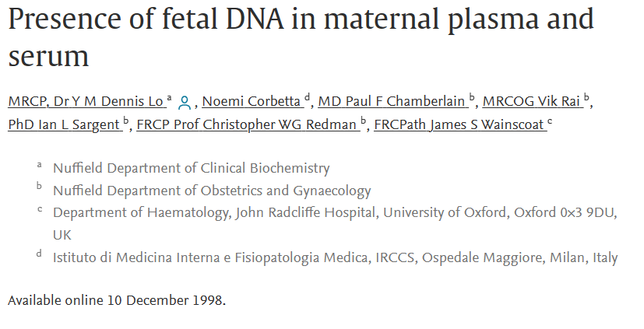Open author link Dr Y M Dennis Lo
644x329 pixels.
(86, 101)
